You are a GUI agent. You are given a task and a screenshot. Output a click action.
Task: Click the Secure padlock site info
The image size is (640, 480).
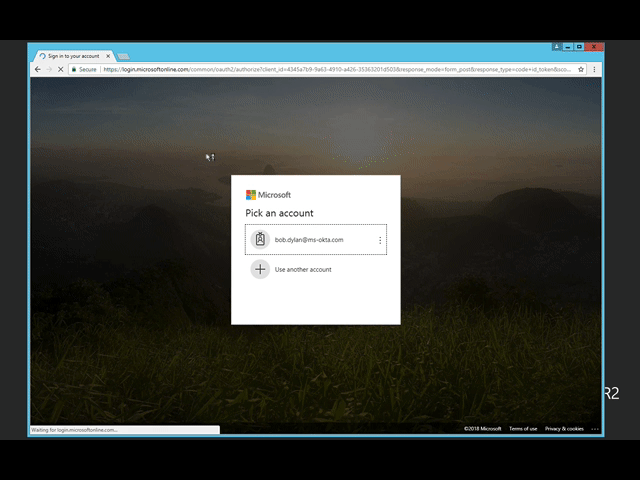84,70
